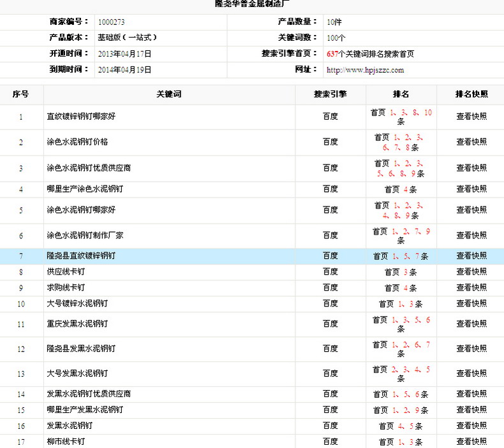504x448 pixels.
Task: Select keyword 直纹镀锌钢钉哪家好
Action: (x=81, y=116)
